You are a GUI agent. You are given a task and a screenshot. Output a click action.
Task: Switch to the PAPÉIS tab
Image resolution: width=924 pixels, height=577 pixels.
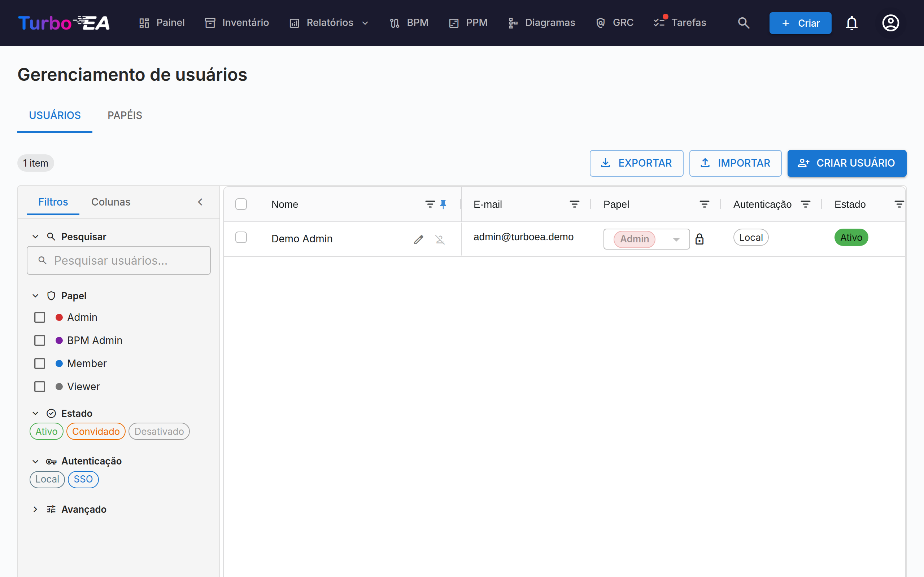pos(125,115)
